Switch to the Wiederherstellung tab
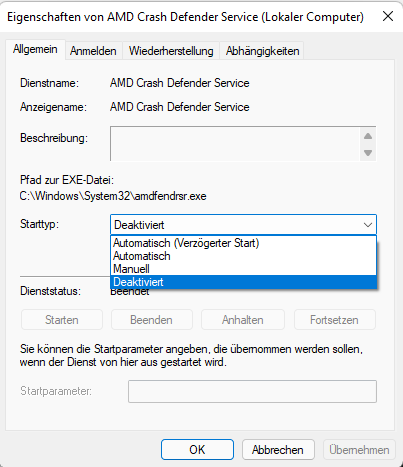 tap(171, 51)
